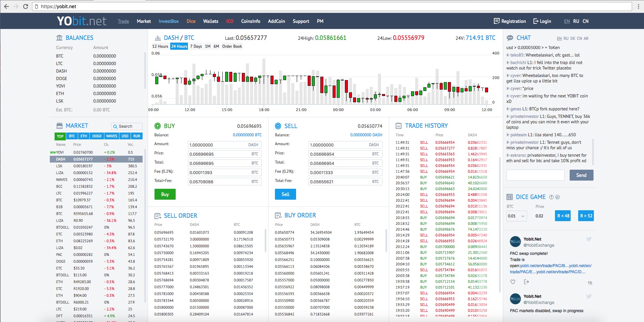644x322 pixels.
Task: Click the Buy Order list icon
Action: coord(278,215)
